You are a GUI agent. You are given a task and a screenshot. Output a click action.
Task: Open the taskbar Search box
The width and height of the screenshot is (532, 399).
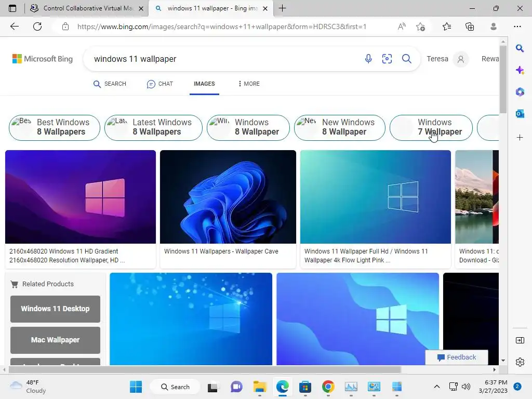tap(176, 387)
